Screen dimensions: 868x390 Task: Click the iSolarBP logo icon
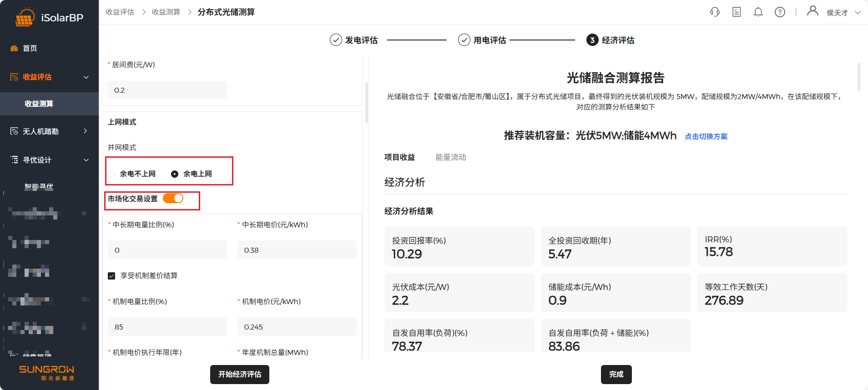click(x=25, y=18)
